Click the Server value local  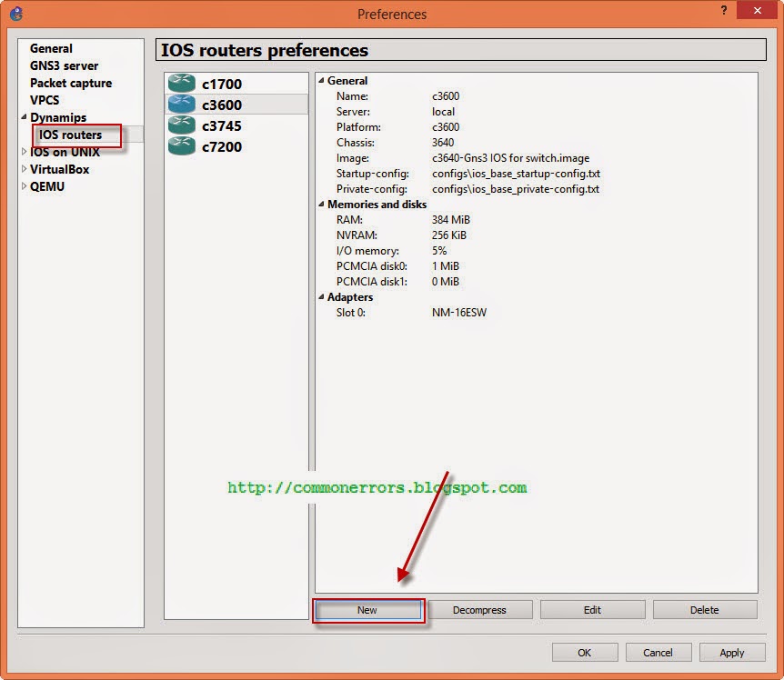[x=444, y=112]
